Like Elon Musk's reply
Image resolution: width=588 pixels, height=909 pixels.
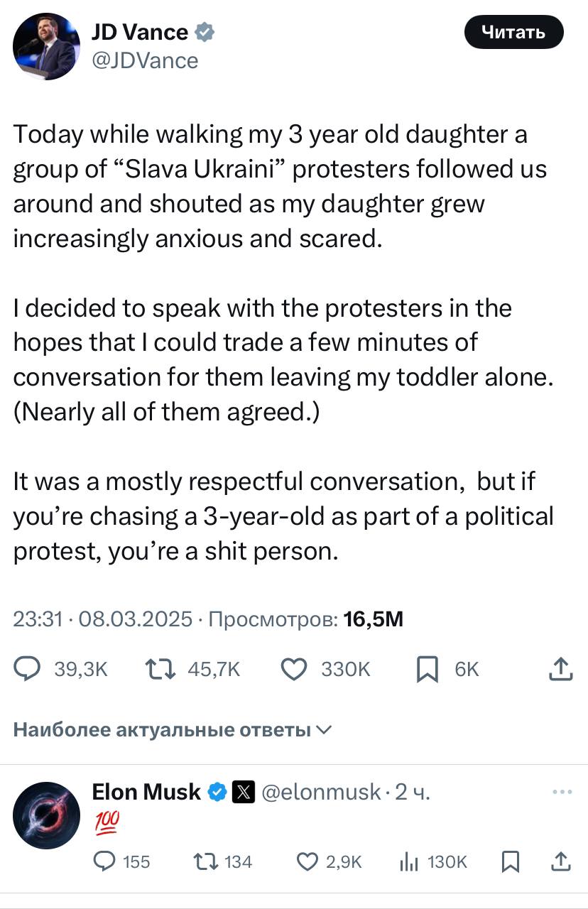click(307, 861)
